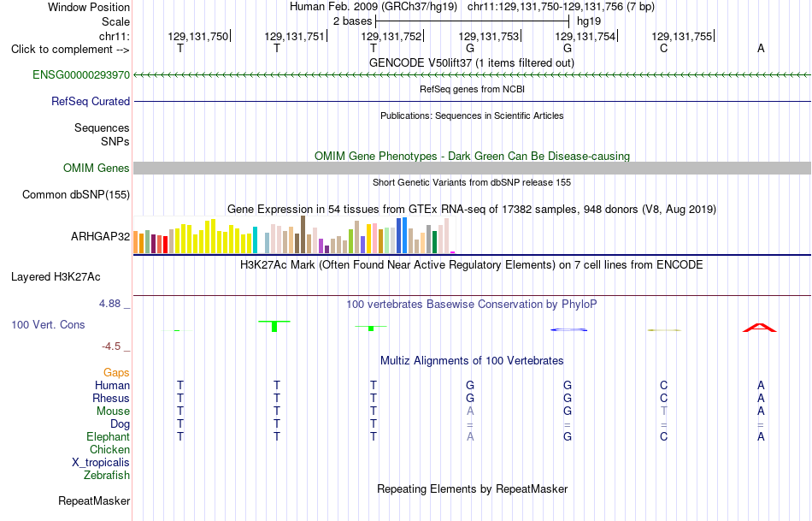Open 'Multiz Alignments of 100 Vertebrates' title
This screenshot has width=812, height=521.
[472, 361]
